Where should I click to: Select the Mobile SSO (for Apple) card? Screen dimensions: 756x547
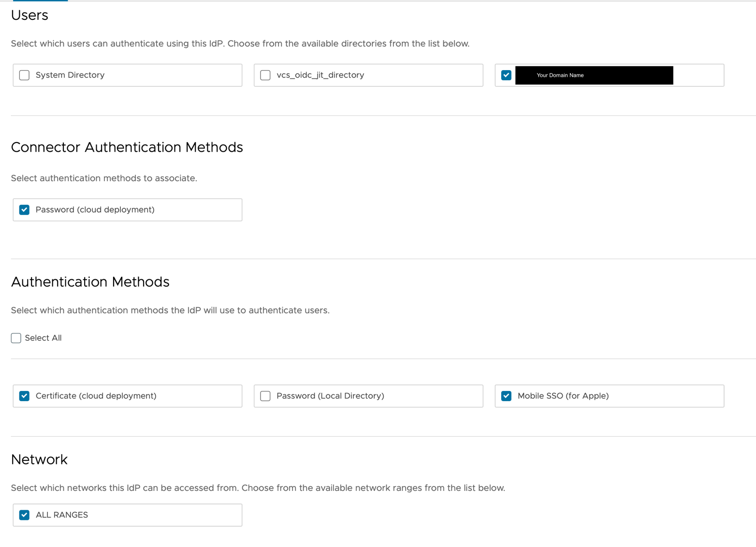click(609, 396)
